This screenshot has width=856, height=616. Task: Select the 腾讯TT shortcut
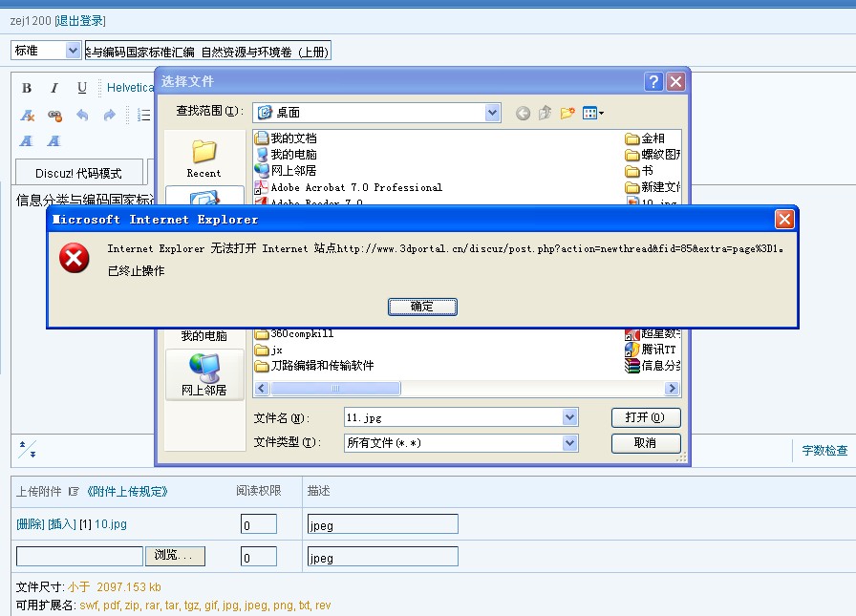click(x=651, y=350)
